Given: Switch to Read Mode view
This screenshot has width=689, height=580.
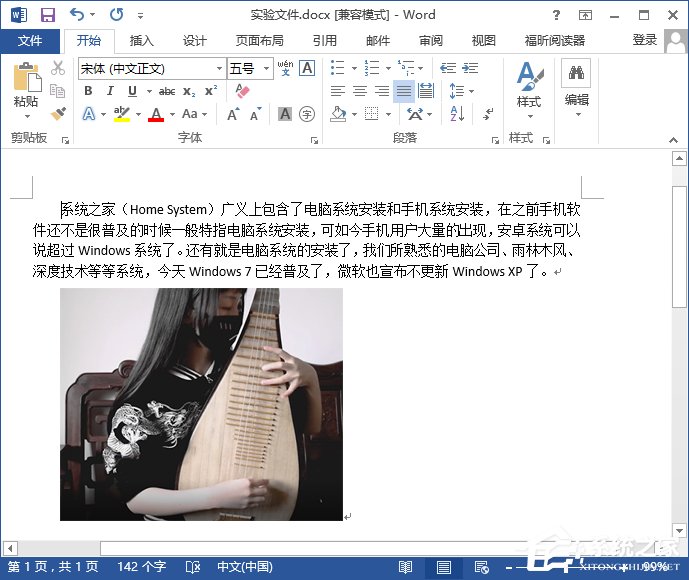Looking at the screenshot, I should coord(405,567).
